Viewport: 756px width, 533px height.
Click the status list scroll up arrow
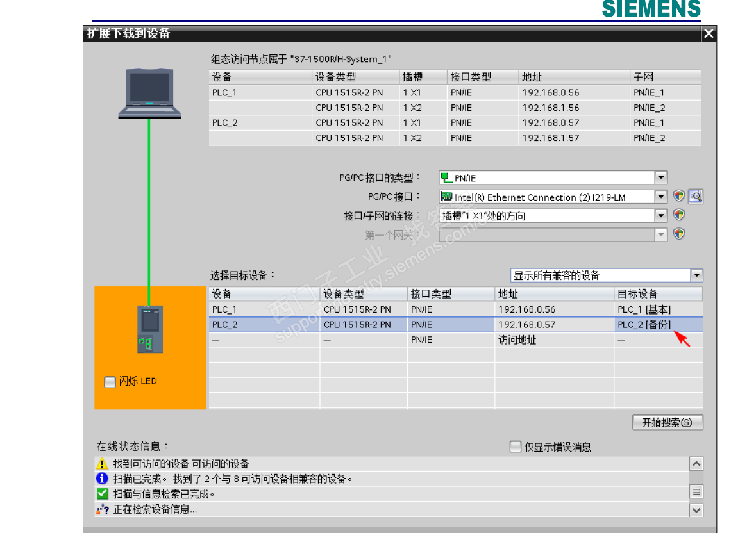tap(696, 464)
